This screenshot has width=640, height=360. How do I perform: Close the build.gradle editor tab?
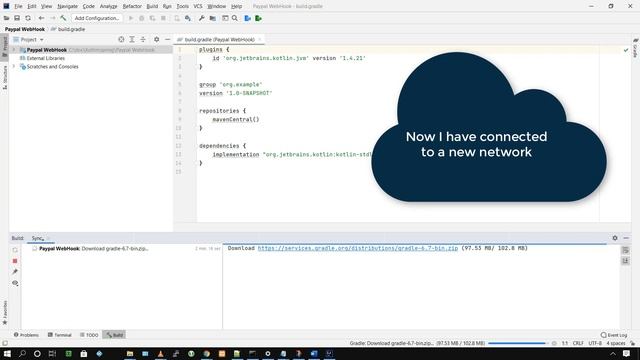coord(260,40)
